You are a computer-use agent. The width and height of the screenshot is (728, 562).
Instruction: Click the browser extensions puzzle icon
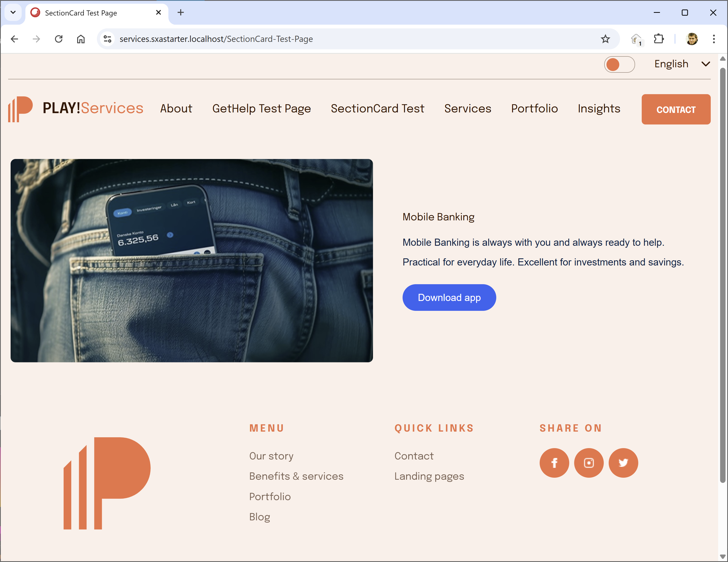click(x=659, y=39)
